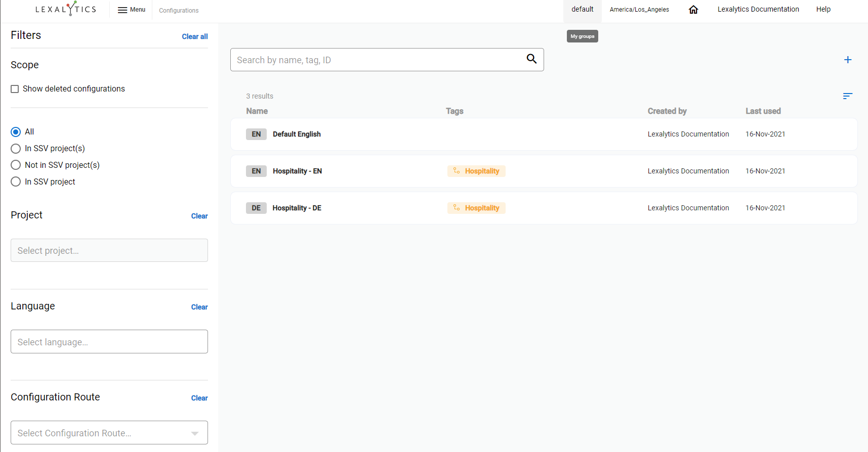
Task: Clear all filters
Action: pyautogui.click(x=195, y=36)
